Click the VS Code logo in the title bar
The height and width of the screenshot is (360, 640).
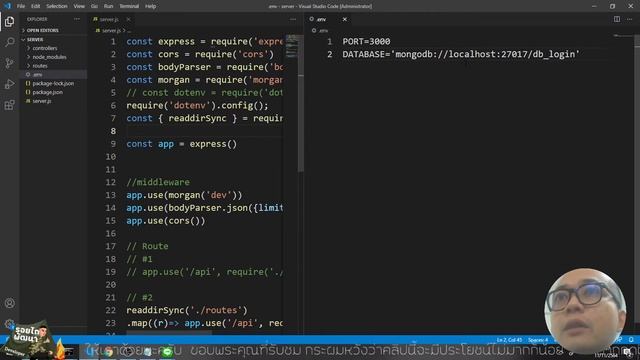click(x=7, y=6)
